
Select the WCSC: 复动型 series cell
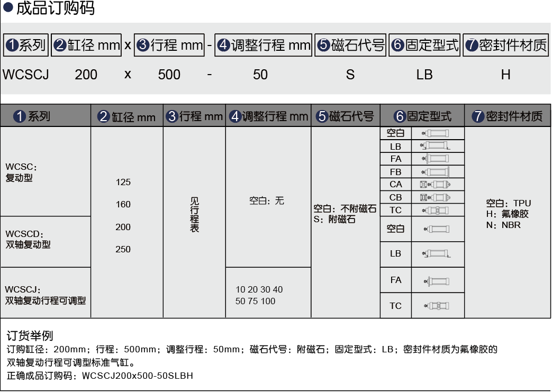(46, 172)
